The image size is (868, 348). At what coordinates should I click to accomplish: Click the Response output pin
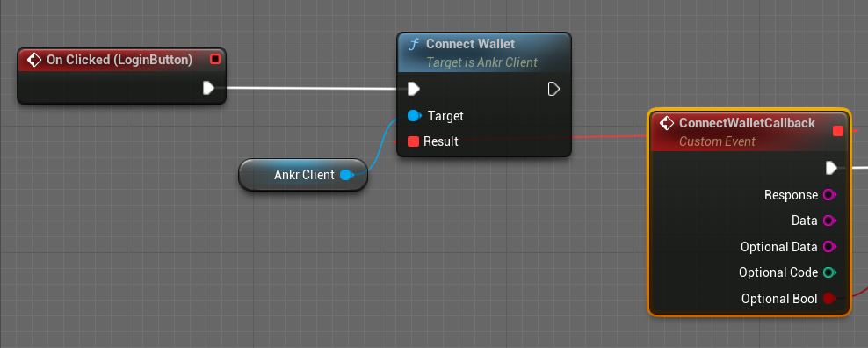point(829,195)
